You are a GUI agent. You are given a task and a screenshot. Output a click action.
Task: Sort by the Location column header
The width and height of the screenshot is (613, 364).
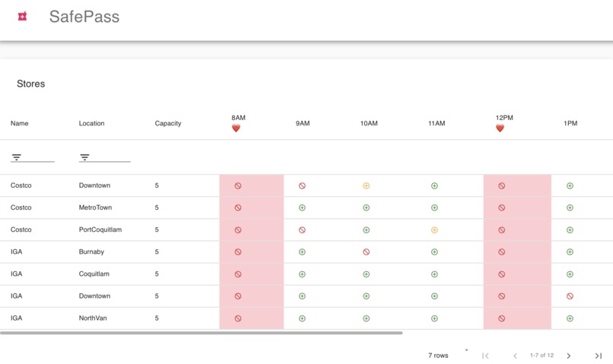(x=91, y=123)
